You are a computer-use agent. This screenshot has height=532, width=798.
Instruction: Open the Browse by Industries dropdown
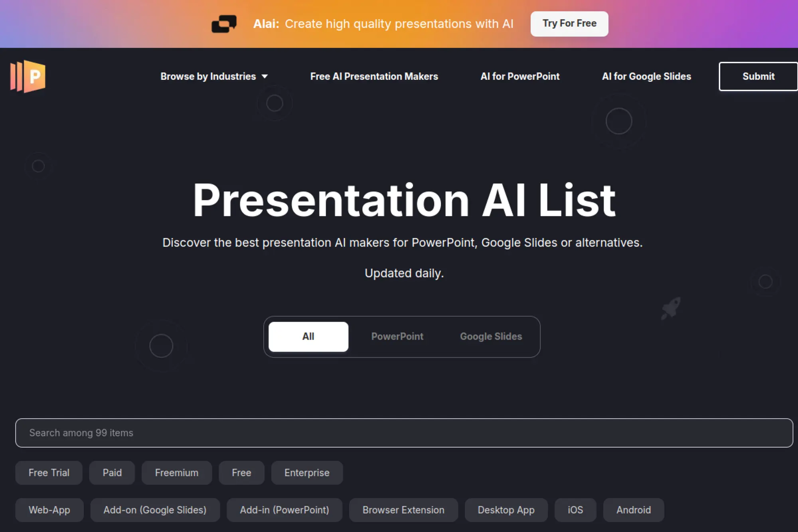pyautogui.click(x=214, y=76)
